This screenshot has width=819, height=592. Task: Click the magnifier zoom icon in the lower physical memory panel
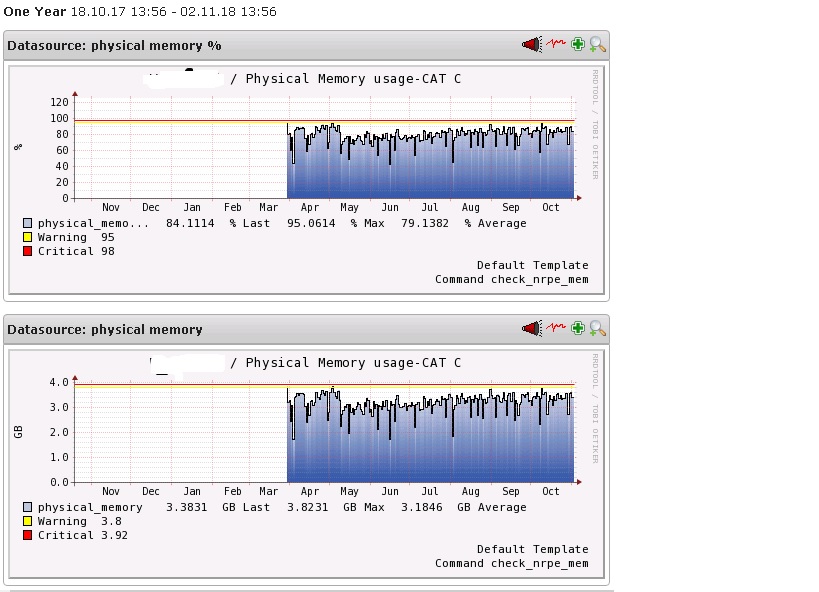(x=597, y=329)
